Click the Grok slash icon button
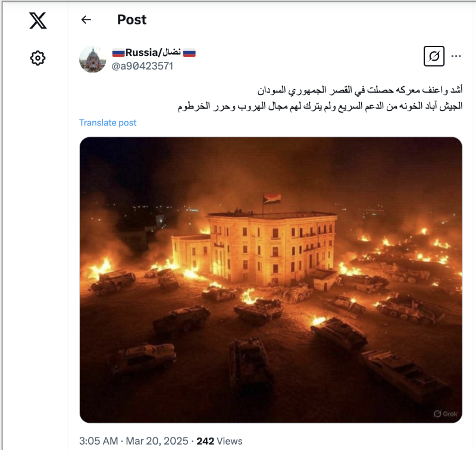This screenshot has height=450, width=476. click(x=434, y=56)
